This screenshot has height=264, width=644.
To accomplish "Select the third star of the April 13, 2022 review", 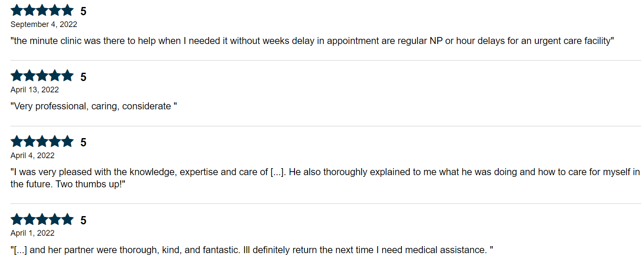I will pyautogui.click(x=42, y=76).
